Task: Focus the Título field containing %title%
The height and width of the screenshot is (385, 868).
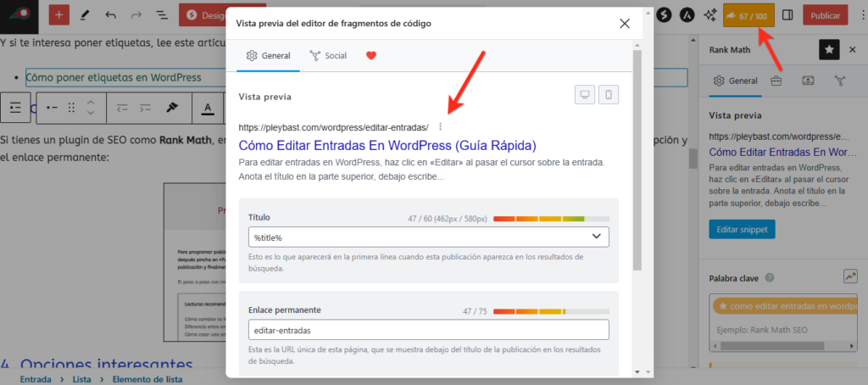Action: point(428,237)
